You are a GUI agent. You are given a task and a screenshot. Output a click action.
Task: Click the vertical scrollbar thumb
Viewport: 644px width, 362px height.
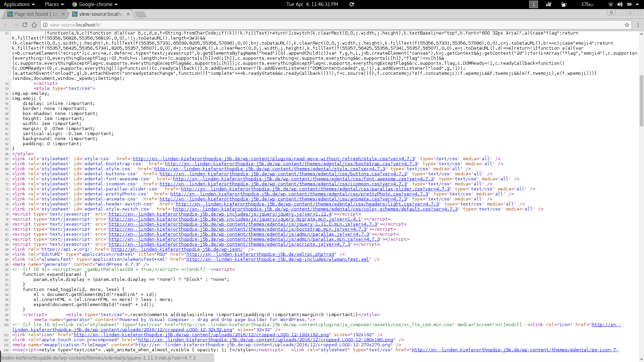pos(641,101)
